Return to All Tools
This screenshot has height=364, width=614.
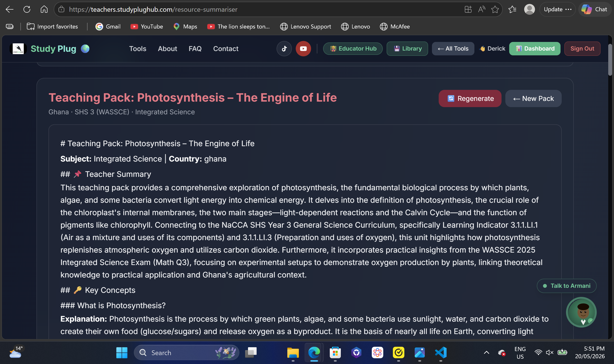coord(453,49)
